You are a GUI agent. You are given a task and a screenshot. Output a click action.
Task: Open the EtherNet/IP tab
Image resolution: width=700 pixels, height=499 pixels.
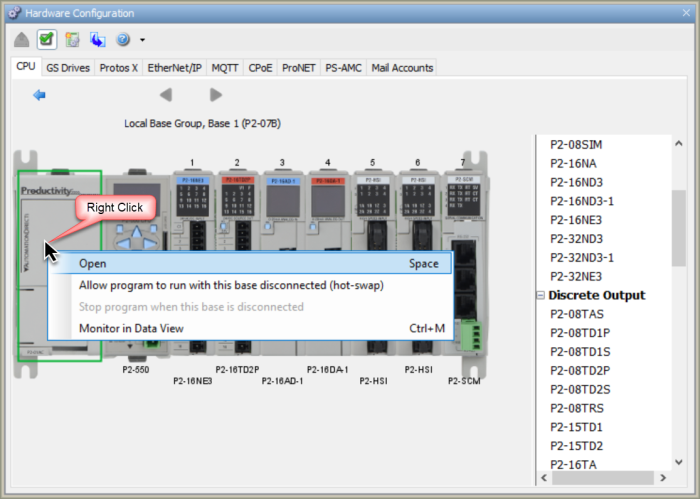(x=175, y=68)
